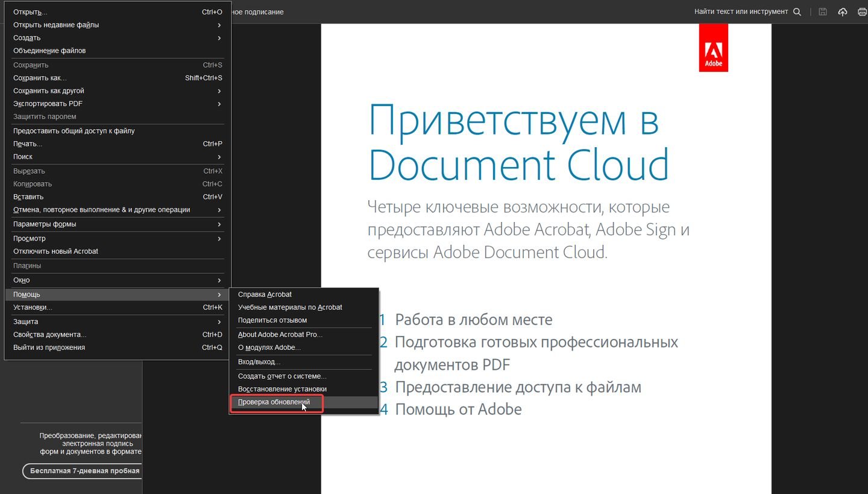The width and height of the screenshot is (868, 494).
Task: Expand the 'Просмотр' submenu
Action: point(118,239)
